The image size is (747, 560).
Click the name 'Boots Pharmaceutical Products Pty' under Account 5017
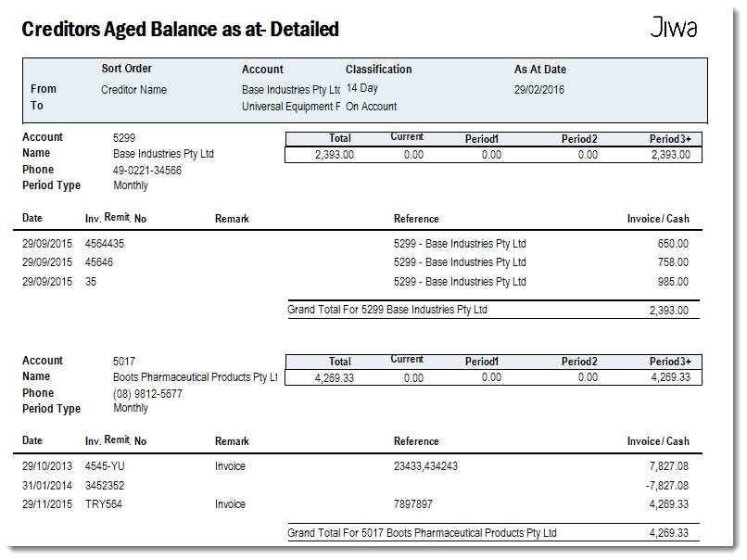pos(195,377)
